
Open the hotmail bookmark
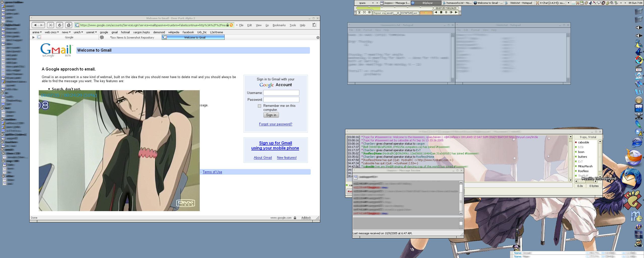pos(125,32)
